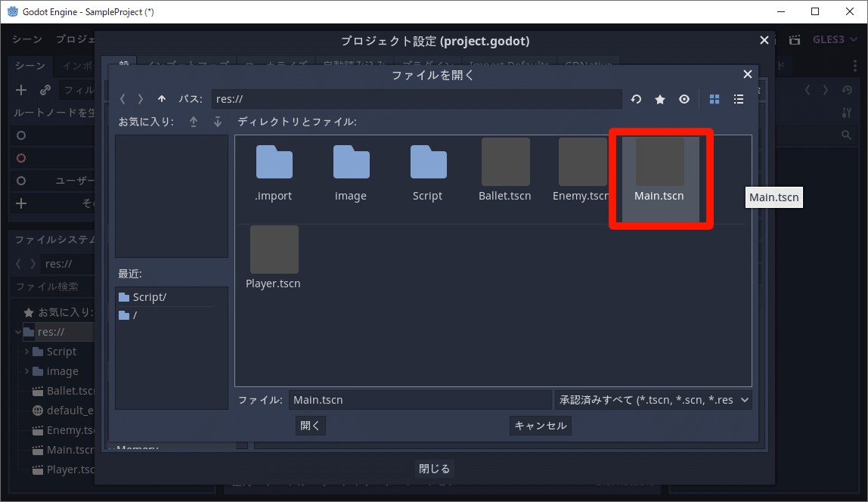The width and height of the screenshot is (868, 502).
Task: Select Player.tscn file
Action: point(274,258)
